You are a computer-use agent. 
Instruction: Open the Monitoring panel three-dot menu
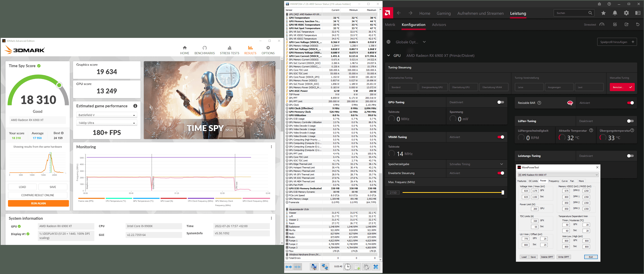271,147
